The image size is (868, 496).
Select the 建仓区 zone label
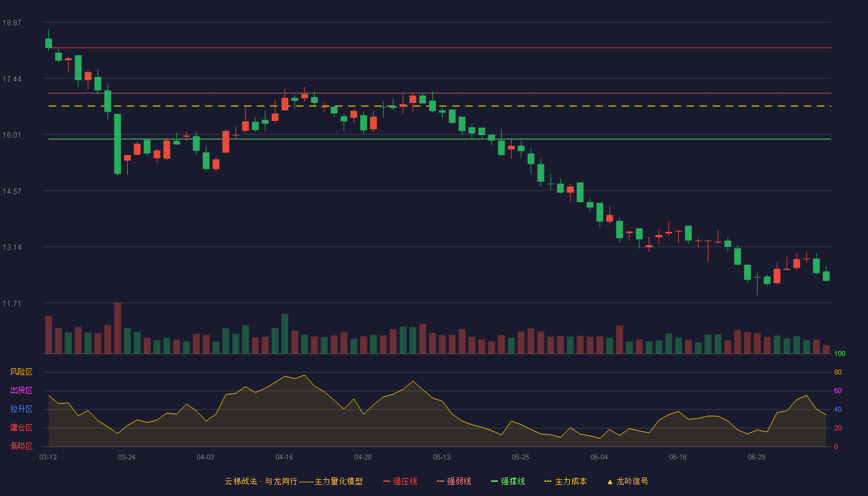click(21, 428)
